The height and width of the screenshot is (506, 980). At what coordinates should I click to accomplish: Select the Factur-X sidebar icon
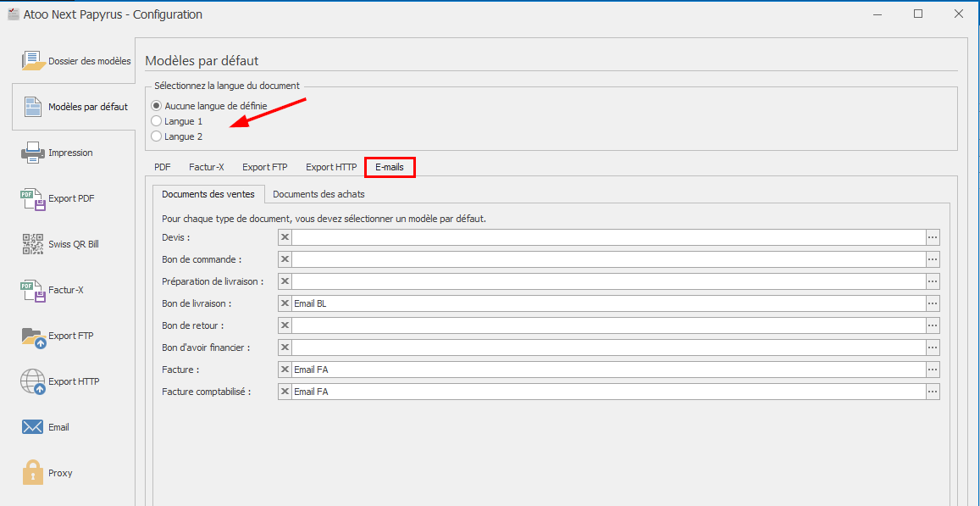click(x=32, y=290)
